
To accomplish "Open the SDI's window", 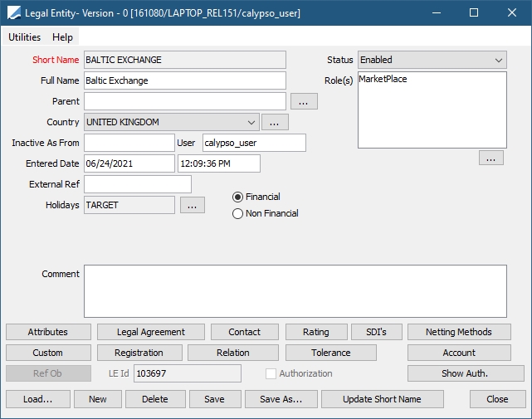I will tap(376, 332).
